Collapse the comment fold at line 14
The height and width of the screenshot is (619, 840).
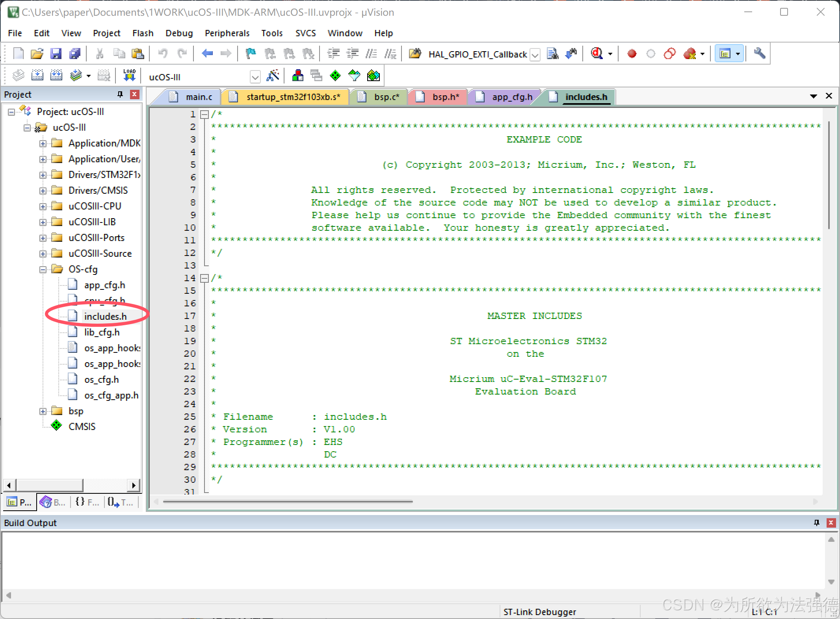(204, 278)
